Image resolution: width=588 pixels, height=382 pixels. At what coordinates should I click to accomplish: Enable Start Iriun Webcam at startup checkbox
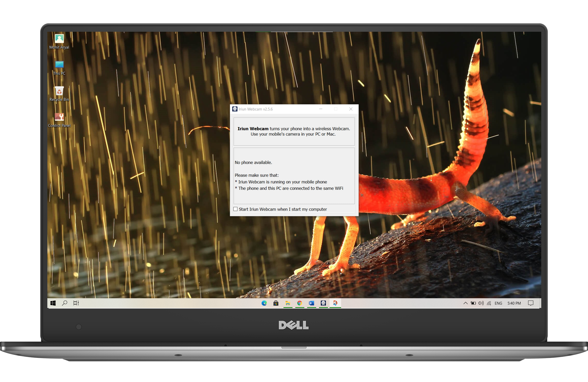(235, 209)
